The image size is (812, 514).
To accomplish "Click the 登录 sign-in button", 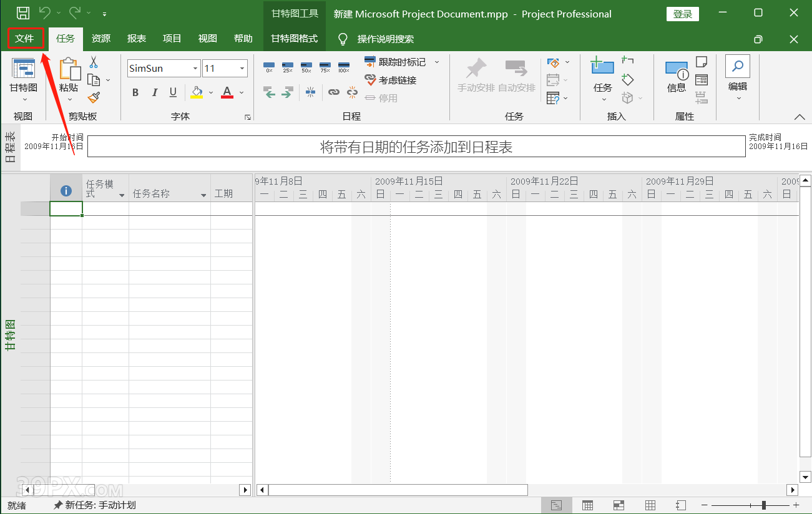I will pyautogui.click(x=683, y=14).
